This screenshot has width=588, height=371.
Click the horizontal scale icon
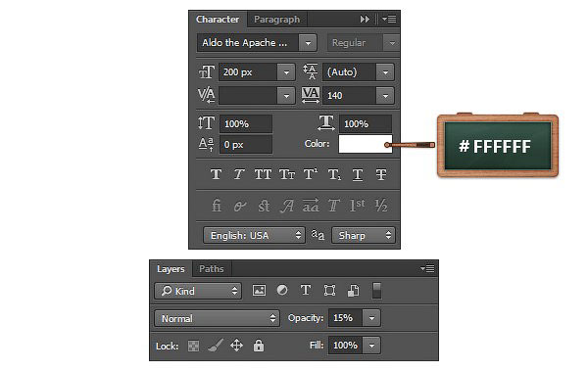point(326,123)
